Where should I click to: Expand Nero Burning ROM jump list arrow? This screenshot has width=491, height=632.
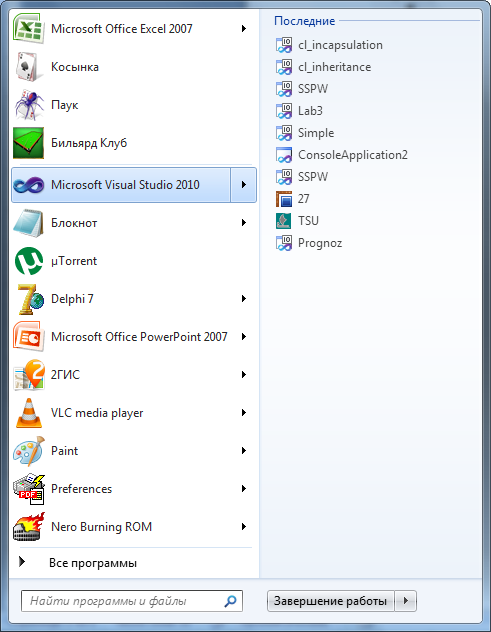pos(243,527)
